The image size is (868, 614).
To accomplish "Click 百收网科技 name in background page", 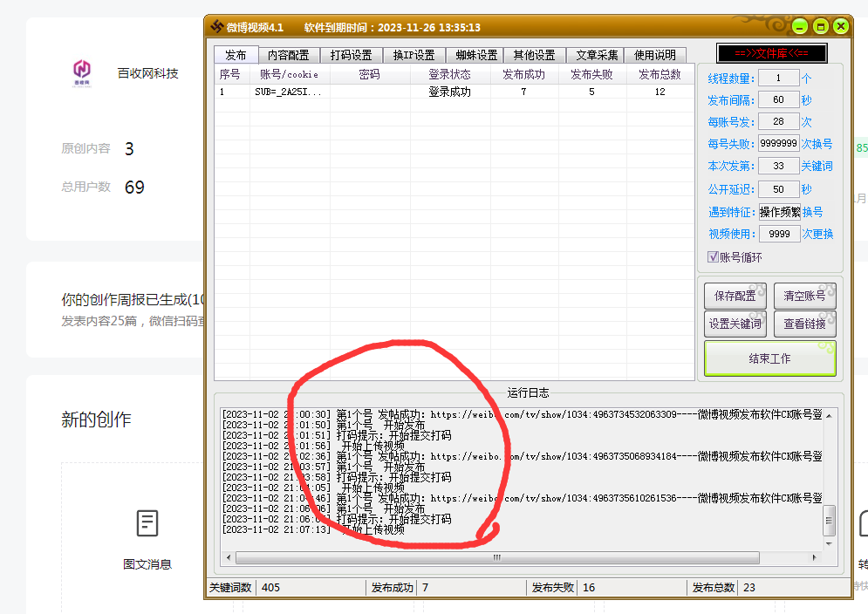I will pyautogui.click(x=147, y=73).
